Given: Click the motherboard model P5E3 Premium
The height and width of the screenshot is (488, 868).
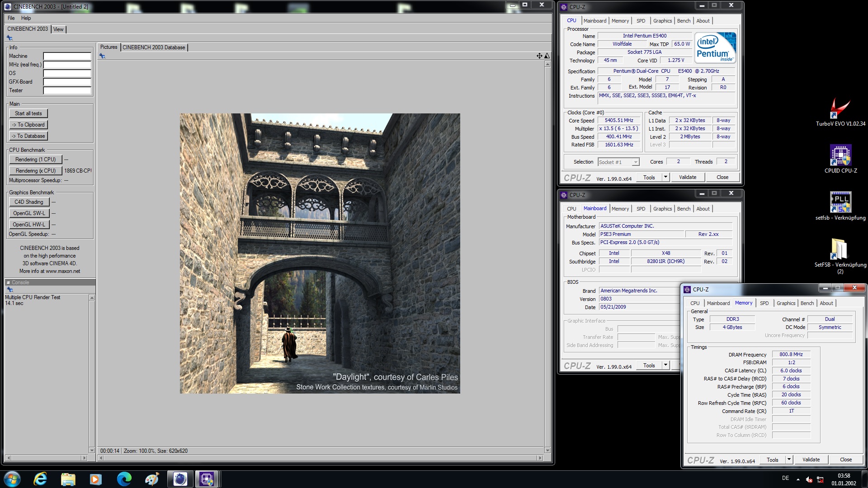Looking at the screenshot, I should tap(642, 234).
